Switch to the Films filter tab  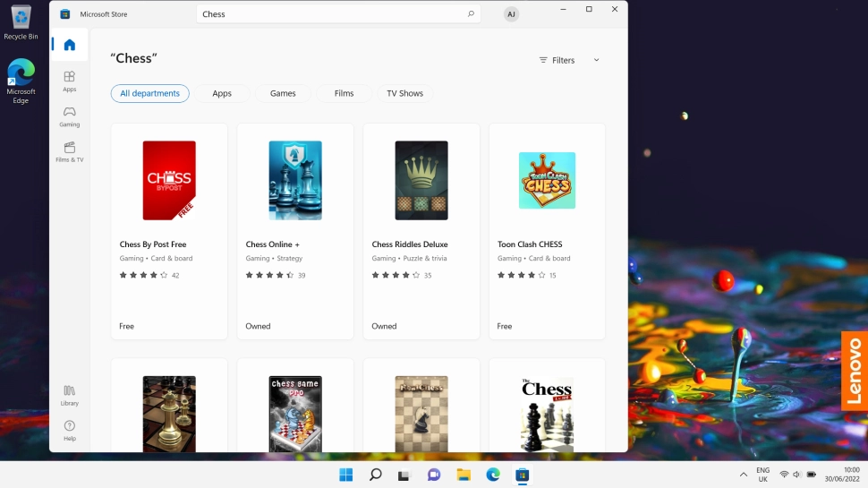[x=344, y=93]
